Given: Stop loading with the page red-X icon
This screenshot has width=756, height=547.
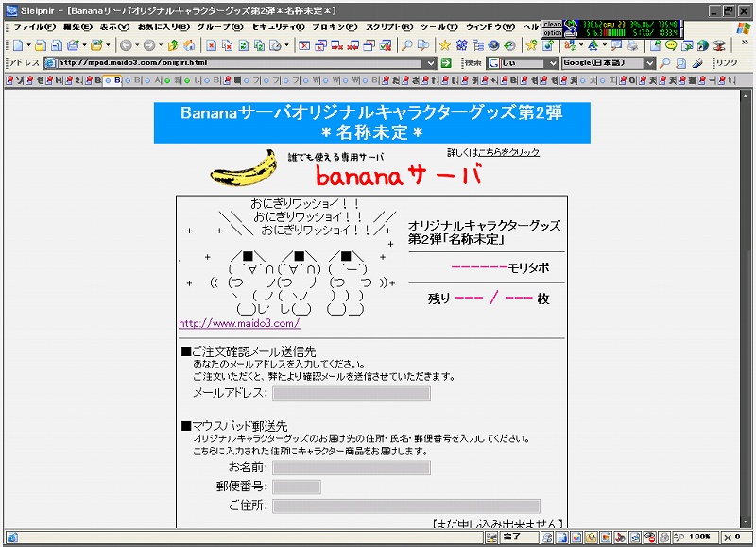Looking at the screenshot, I should [211, 45].
